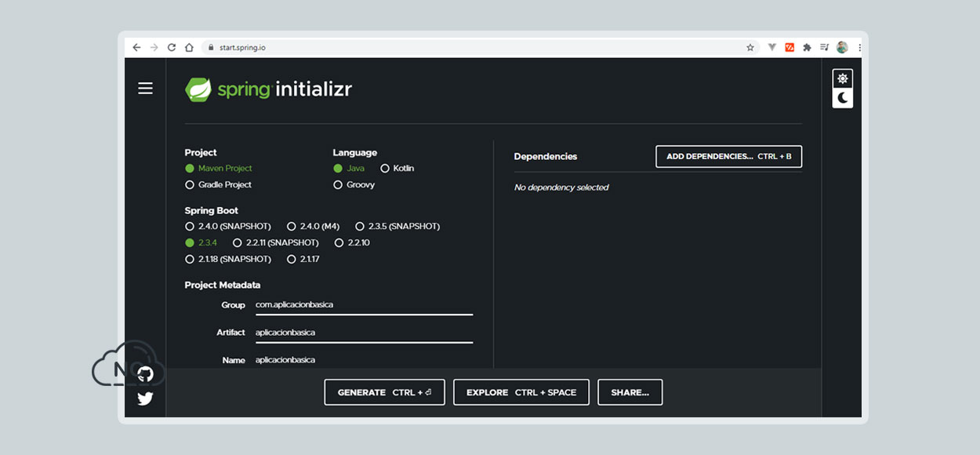The image size is (980, 455).
Task: Select Spring Boot 2.2.10
Action: click(x=352, y=243)
